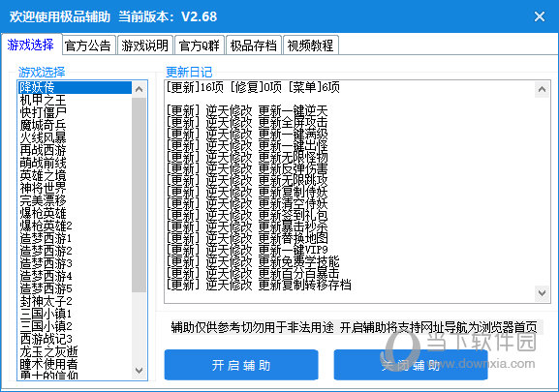Click the update summary line 16项
Screen dimensions: 559x392
[253, 87]
